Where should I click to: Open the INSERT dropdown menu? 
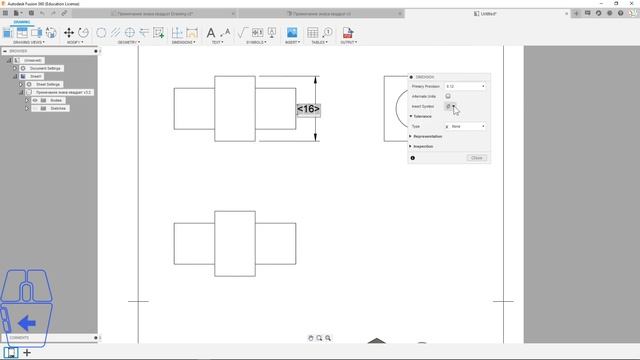pyautogui.click(x=293, y=42)
